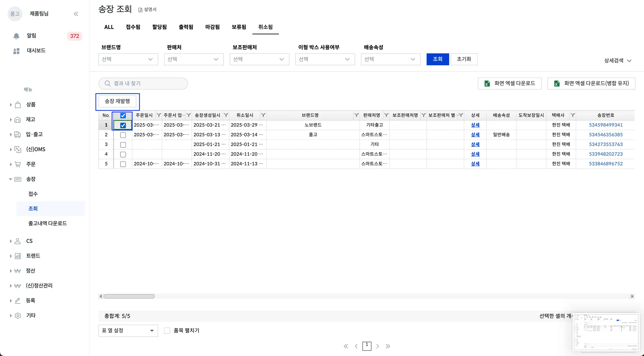Open dashboard via its grid icon
Screen dimensions: 644x356
click(16, 51)
